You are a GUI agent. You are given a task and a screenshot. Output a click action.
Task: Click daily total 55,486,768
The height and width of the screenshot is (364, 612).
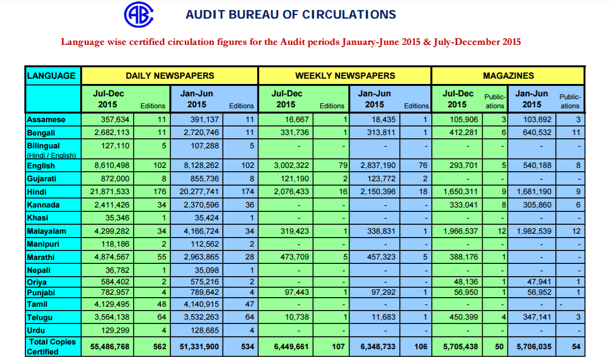[110, 347]
